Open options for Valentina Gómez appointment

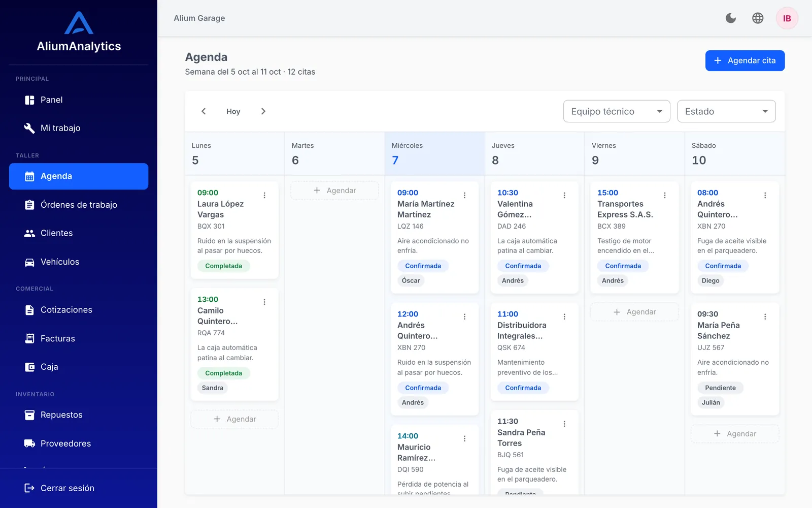[x=564, y=195]
